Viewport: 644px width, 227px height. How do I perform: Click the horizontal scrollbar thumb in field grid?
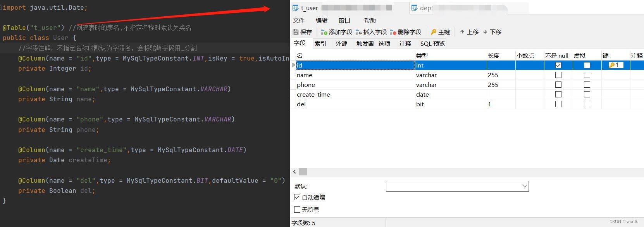[x=303, y=172]
